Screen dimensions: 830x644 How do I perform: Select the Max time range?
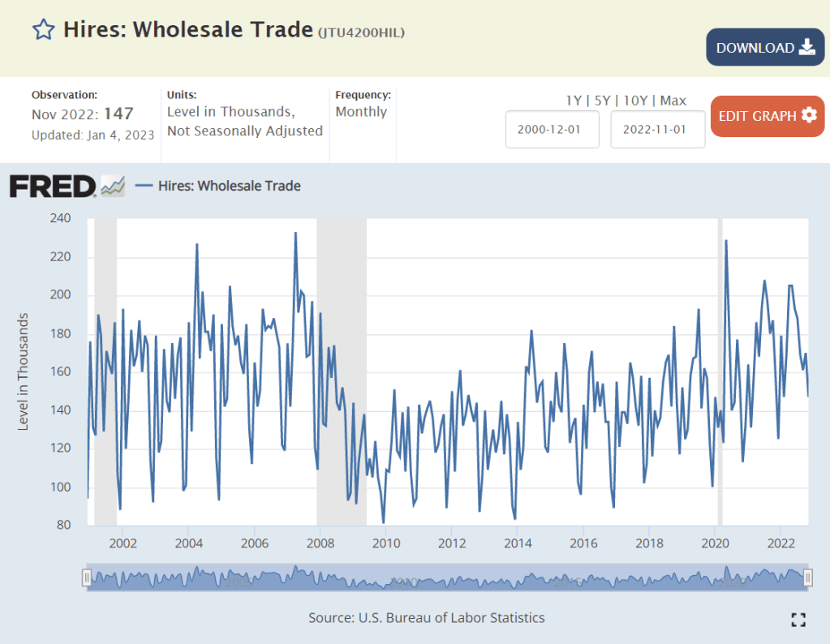pos(673,101)
